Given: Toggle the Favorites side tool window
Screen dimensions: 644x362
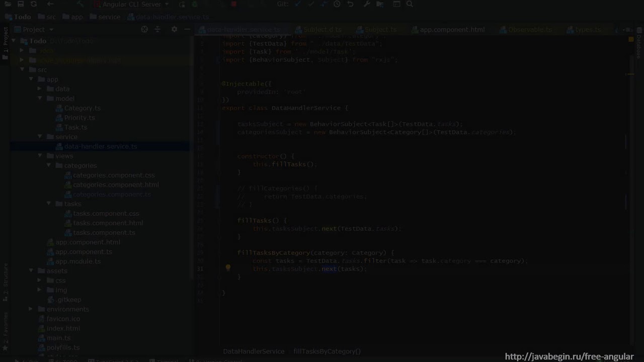Looking at the screenshot, I should click(6, 331).
